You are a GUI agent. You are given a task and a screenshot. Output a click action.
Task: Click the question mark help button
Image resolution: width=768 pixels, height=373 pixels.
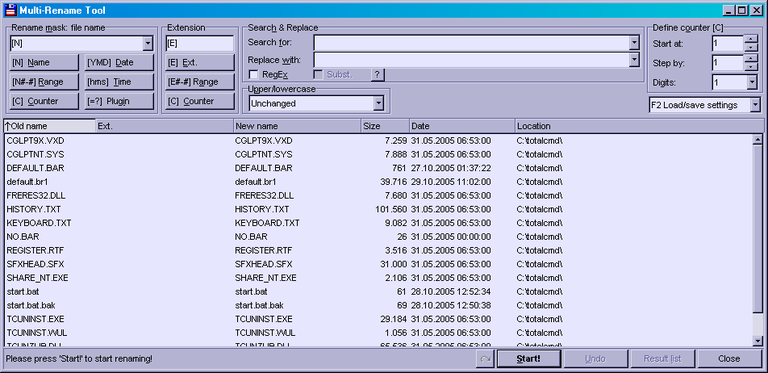tap(377, 75)
